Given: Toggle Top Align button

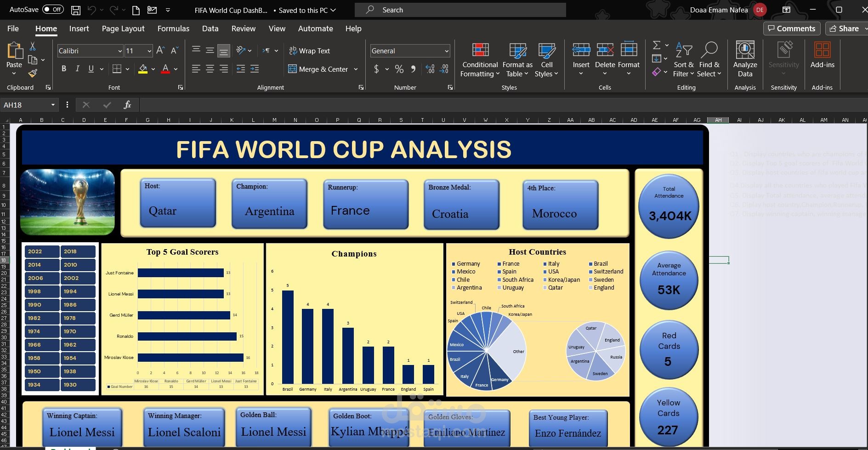Looking at the screenshot, I should 196,51.
